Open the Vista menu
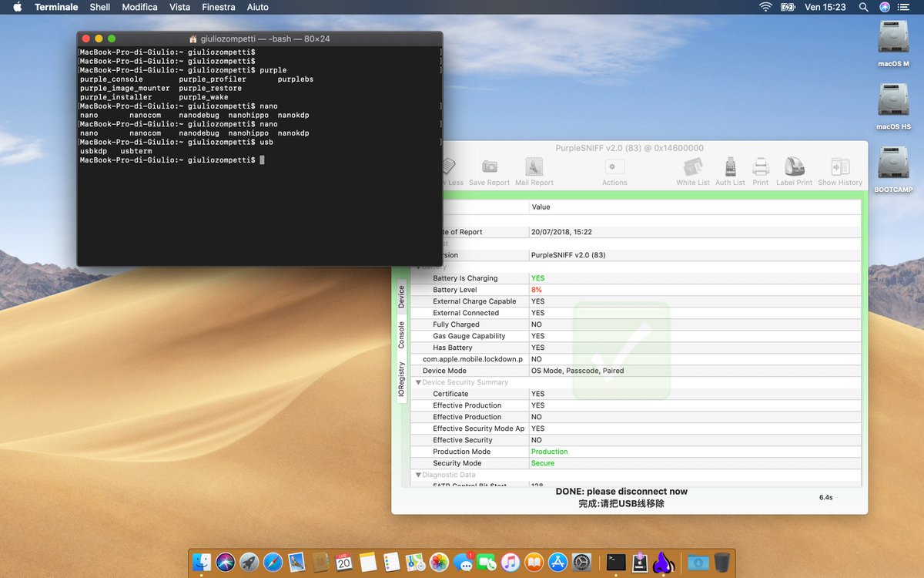924x578 pixels. click(179, 7)
